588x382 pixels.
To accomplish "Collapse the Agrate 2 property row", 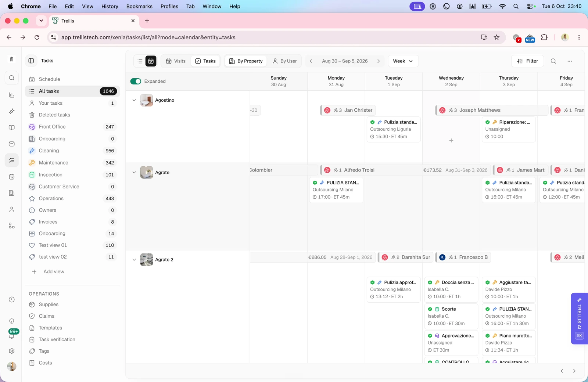I will [134, 260].
